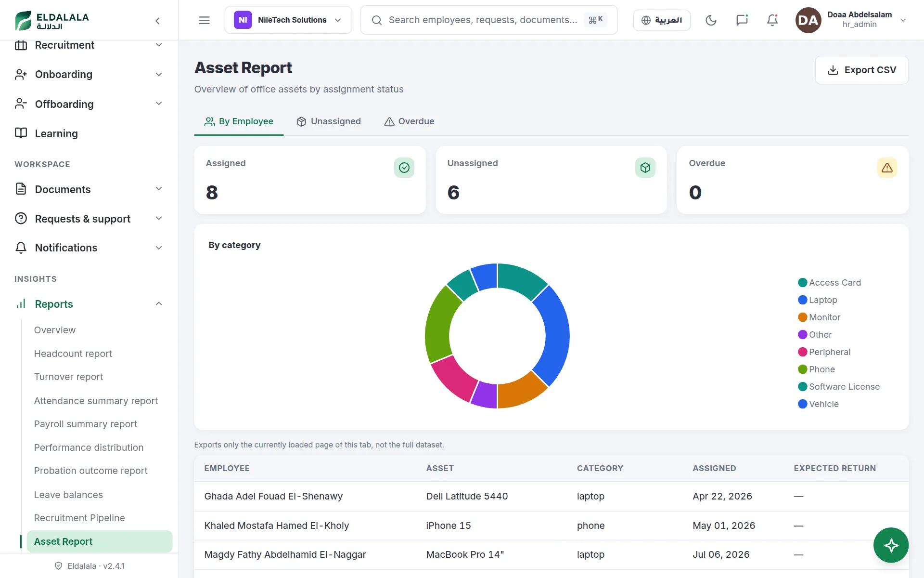Open Leave balances
Viewport: 924px width, 578px height.
tap(68, 495)
